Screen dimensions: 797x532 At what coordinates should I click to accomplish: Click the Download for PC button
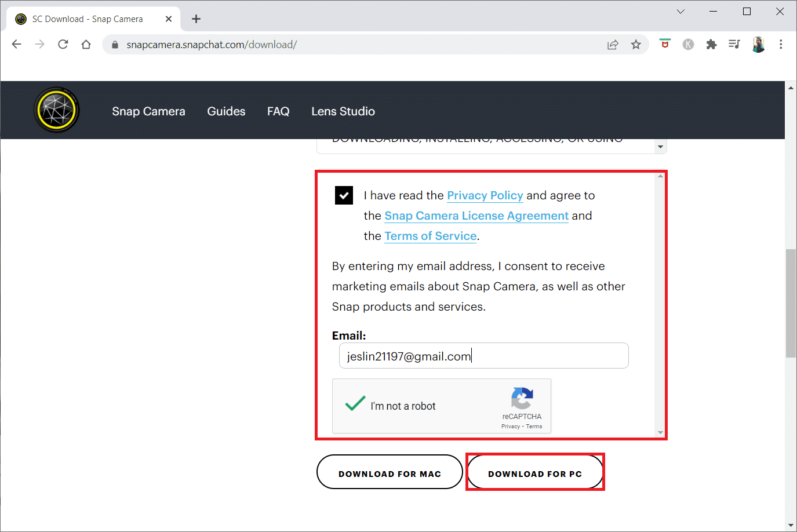click(x=534, y=473)
